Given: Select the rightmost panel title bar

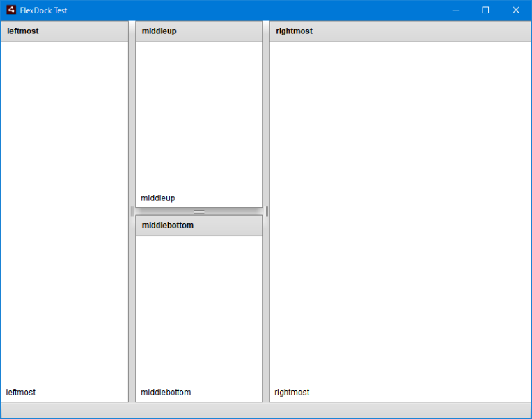Looking at the screenshot, I should [x=400, y=31].
